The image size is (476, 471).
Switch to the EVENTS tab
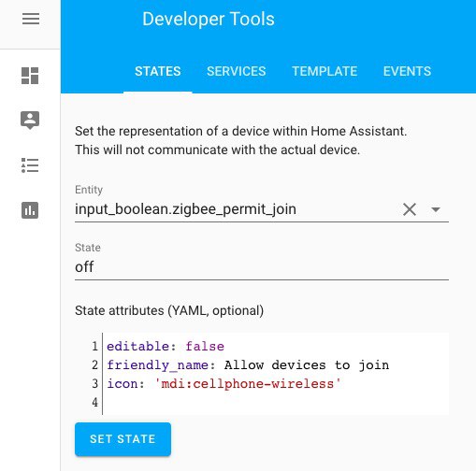point(407,71)
